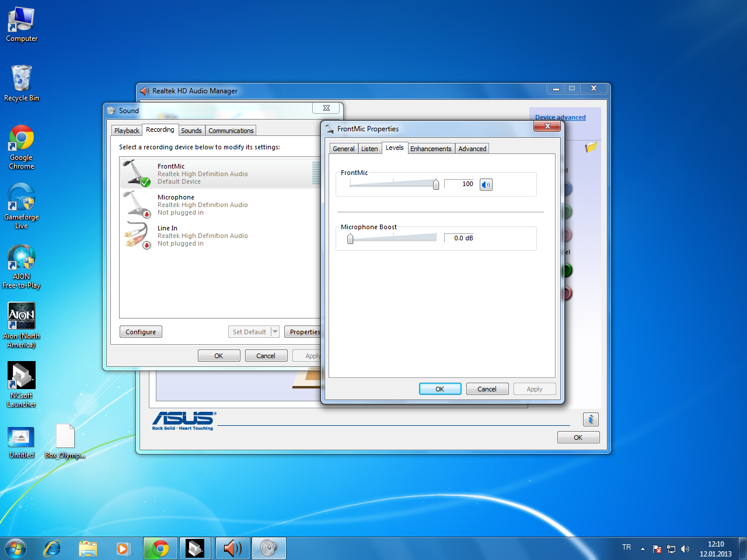The image size is (747, 560).
Task: Open the volume tray icon
Action: [x=685, y=549]
